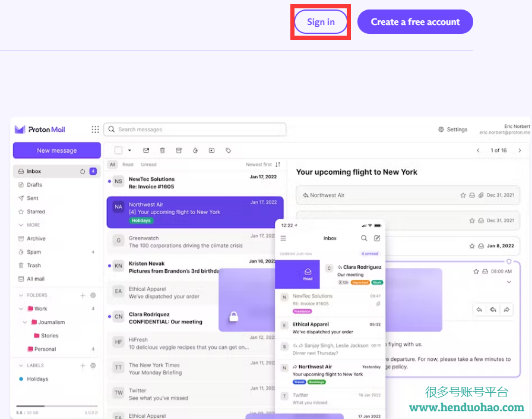Open Settings gear icon
532x419 pixels.
[x=441, y=130]
